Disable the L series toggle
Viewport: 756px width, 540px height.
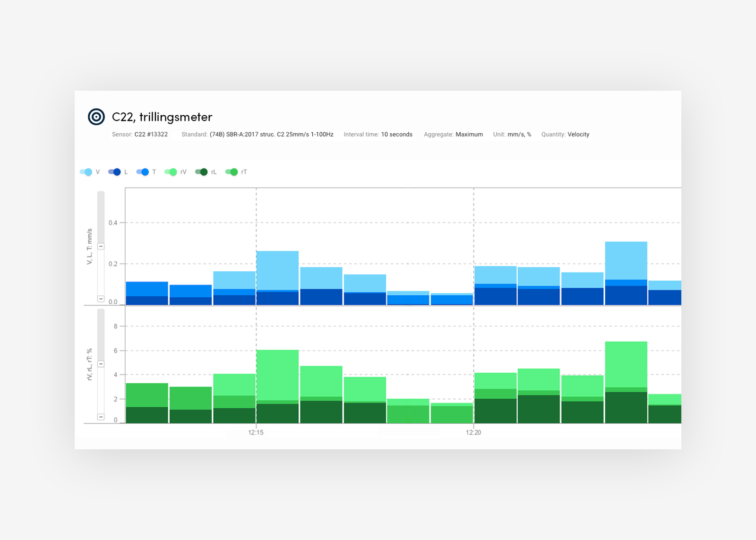point(115,172)
